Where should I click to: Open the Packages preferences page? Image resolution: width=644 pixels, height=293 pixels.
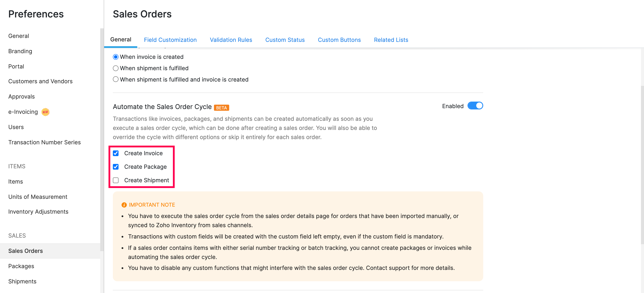pos(21,266)
